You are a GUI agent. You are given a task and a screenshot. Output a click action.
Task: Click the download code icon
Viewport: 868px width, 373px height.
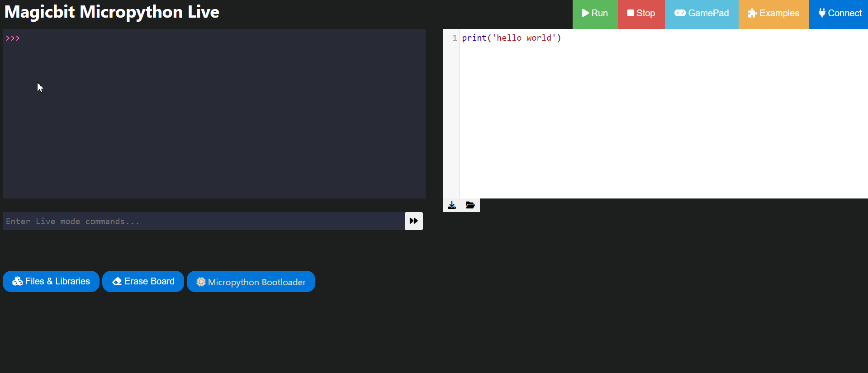452,205
